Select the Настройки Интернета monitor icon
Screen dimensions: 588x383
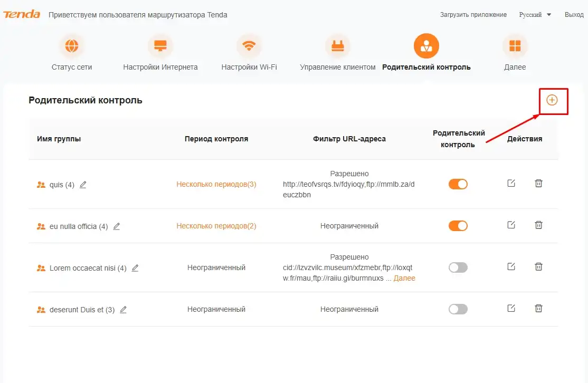tap(160, 45)
